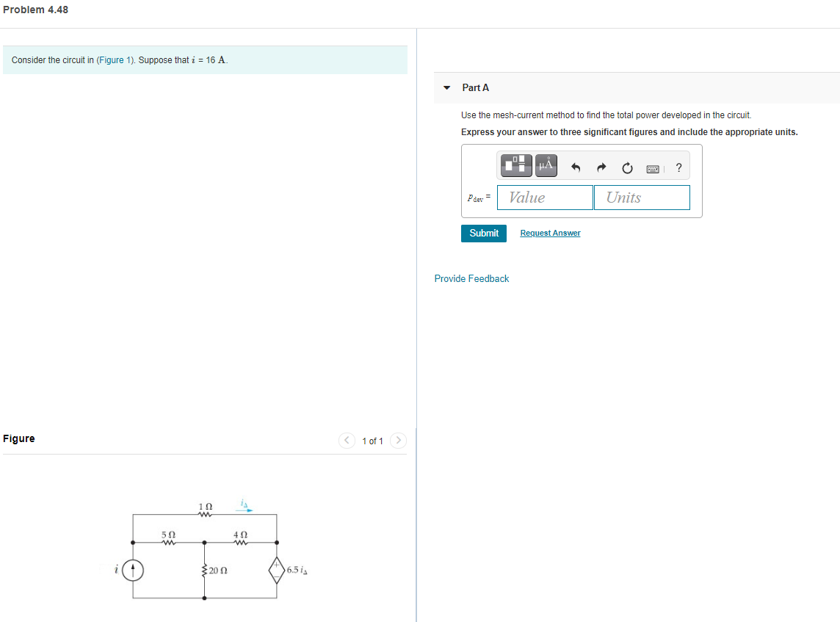The width and height of the screenshot is (840, 622).
Task: Click the Provide Feedback link
Action: [471, 278]
